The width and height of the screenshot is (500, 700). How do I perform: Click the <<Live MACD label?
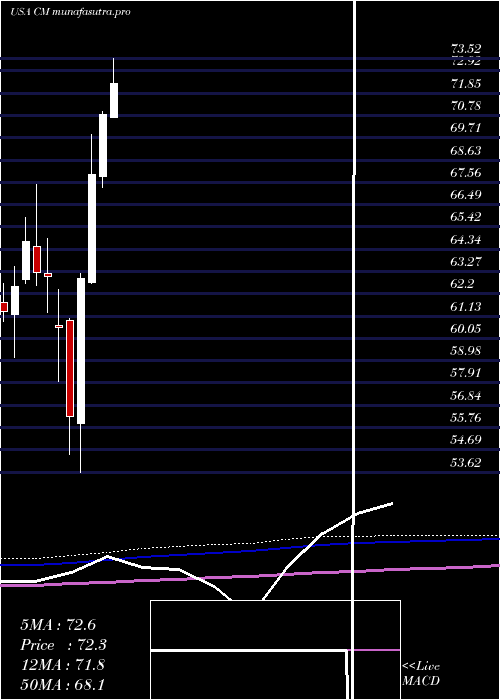pos(421,673)
